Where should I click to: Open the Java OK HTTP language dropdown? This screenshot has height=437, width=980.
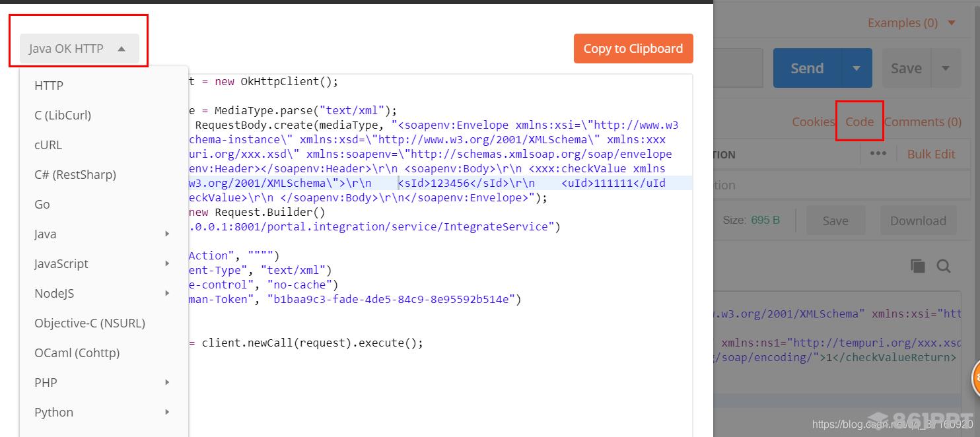pos(79,49)
